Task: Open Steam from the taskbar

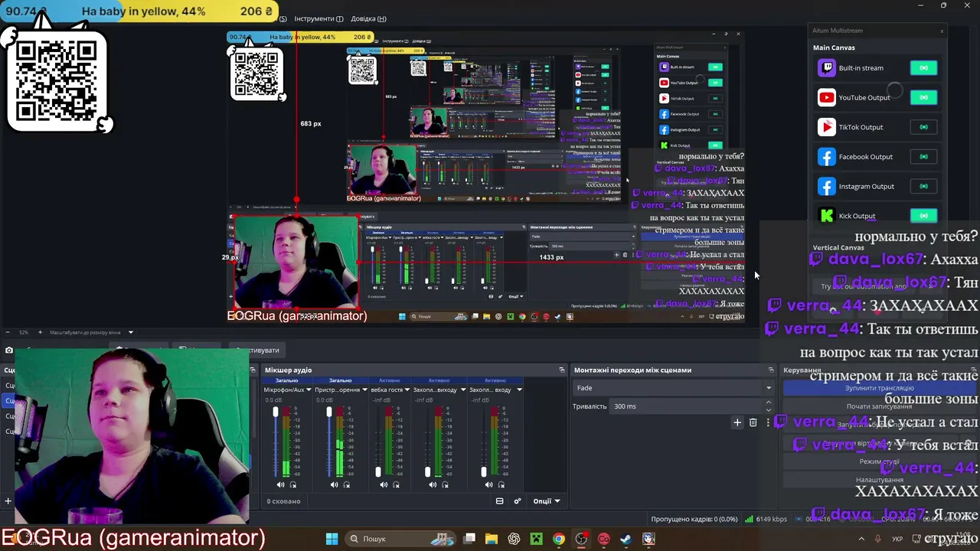Action: 626,539
